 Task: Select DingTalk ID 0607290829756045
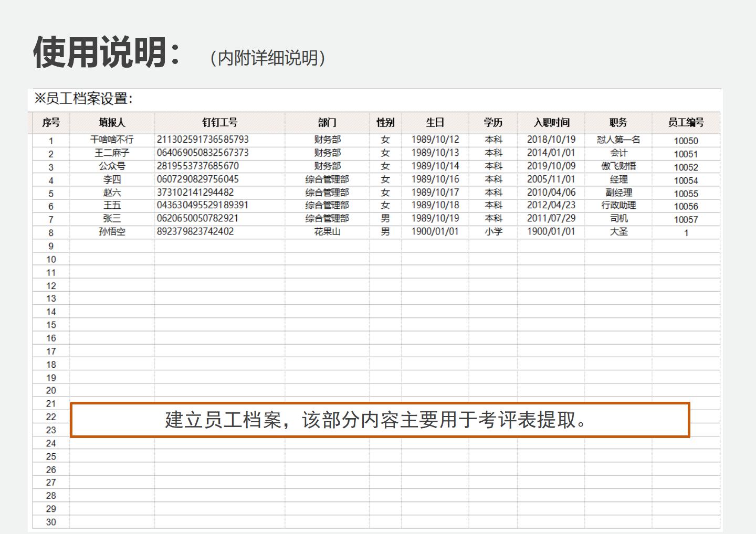198,179
